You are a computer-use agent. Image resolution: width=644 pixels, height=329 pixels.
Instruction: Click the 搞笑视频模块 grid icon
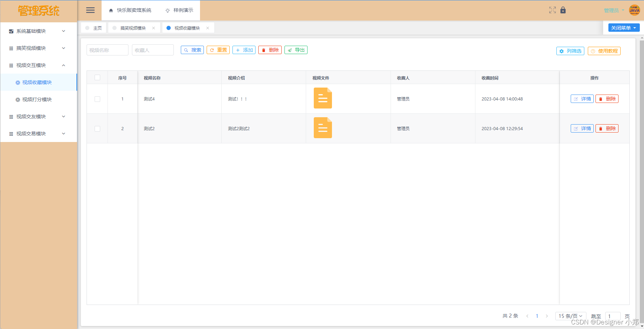[x=11, y=48]
